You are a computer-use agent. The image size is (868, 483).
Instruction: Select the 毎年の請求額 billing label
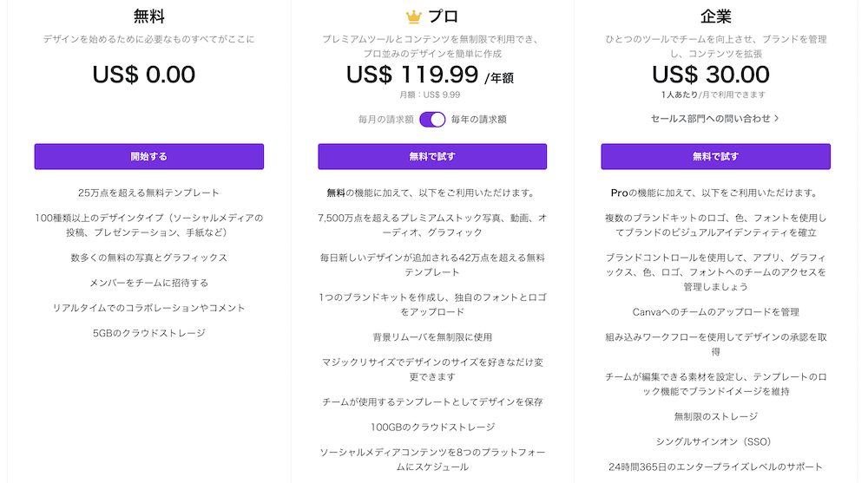[478, 120]
